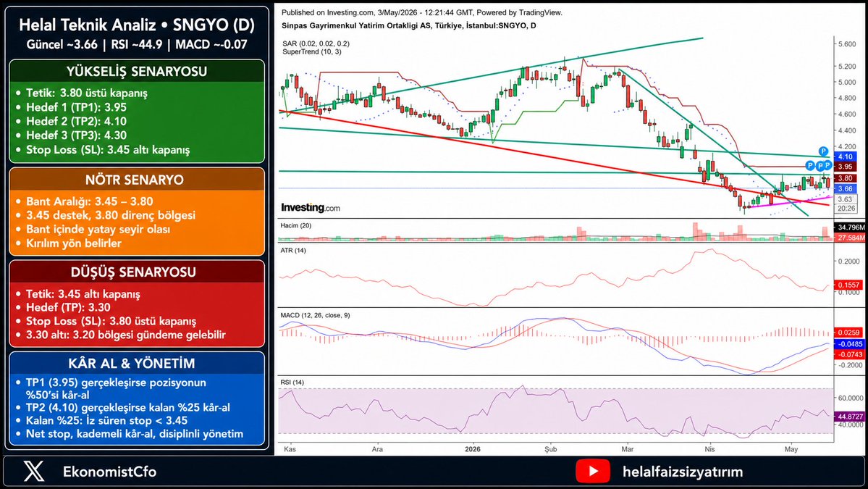Screen dimensions: 868x489
Task: Click the red 3.80 price label
Action: click(x=846, y=178)
